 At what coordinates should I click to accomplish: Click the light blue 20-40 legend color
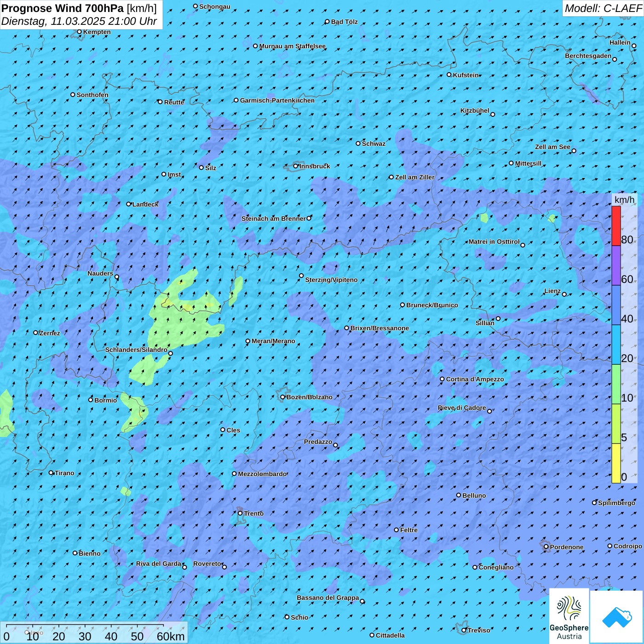[x=616, y=345]
